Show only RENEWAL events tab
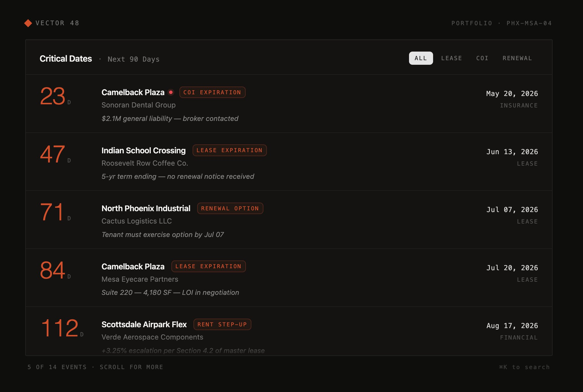The image size is (583, 392). 517,58
